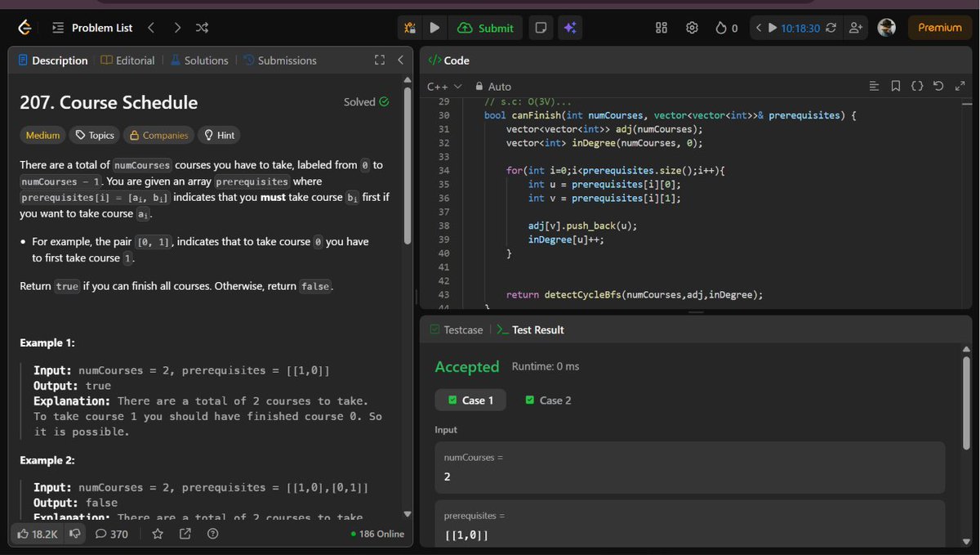Open the LeetCode home logo
The width and height of the screenshot is (980, 555).
(24, 28)
